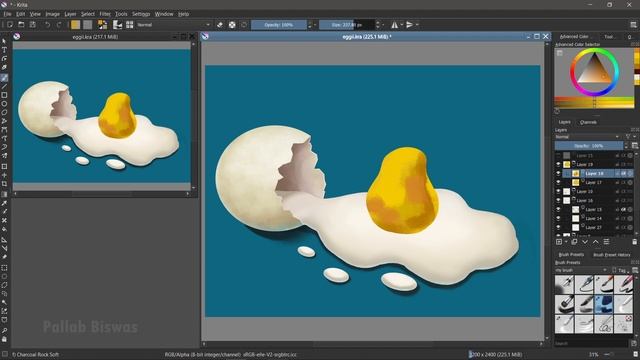Switch to the Channels tab
The image size is (640, 360).
coord(588,122)
